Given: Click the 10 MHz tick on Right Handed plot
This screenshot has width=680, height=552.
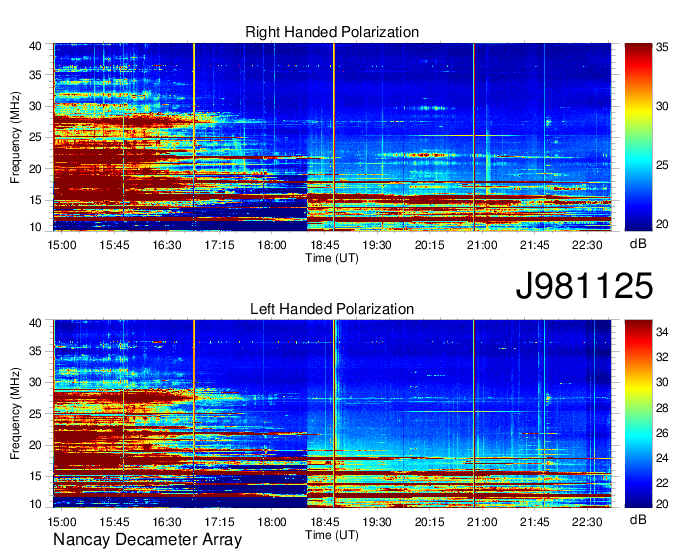Looking at the screenshot, I should click(x=35, y=227).
